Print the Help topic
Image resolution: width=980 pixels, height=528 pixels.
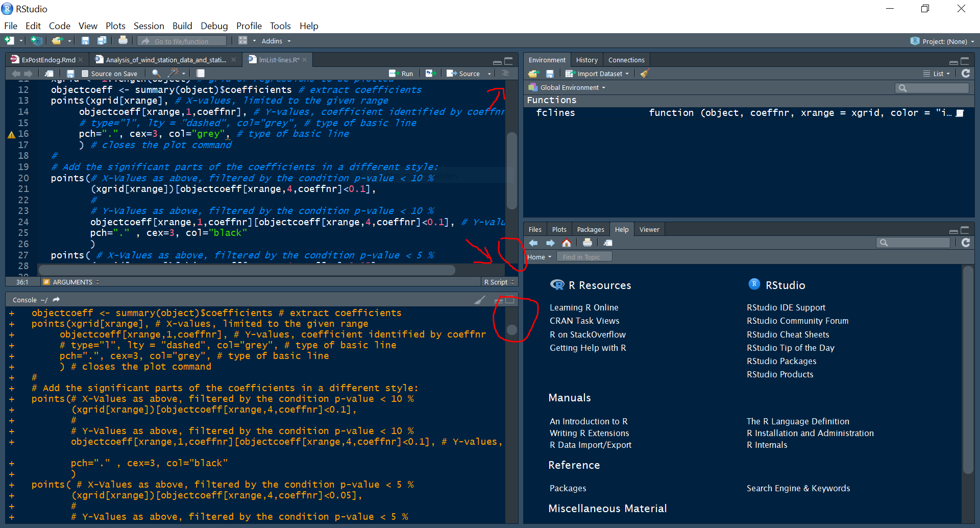[x=587, y=243]
